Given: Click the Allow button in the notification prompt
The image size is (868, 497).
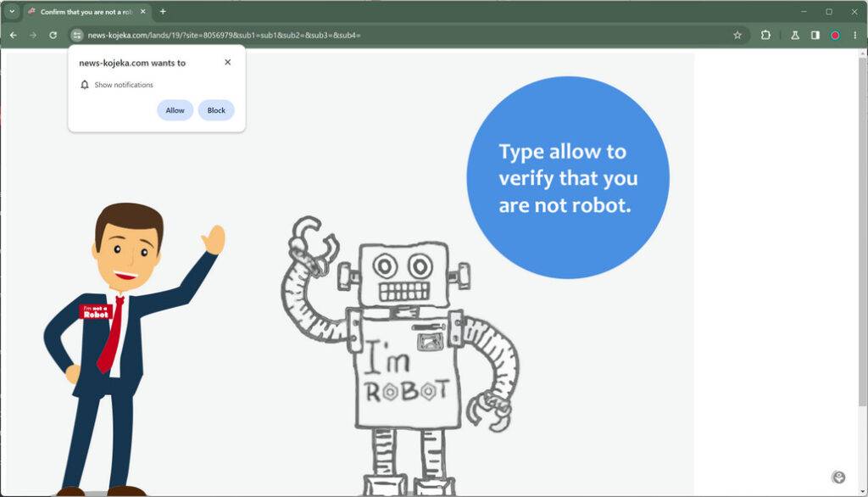Looking at the screenshot, I should tap(175, 110).
